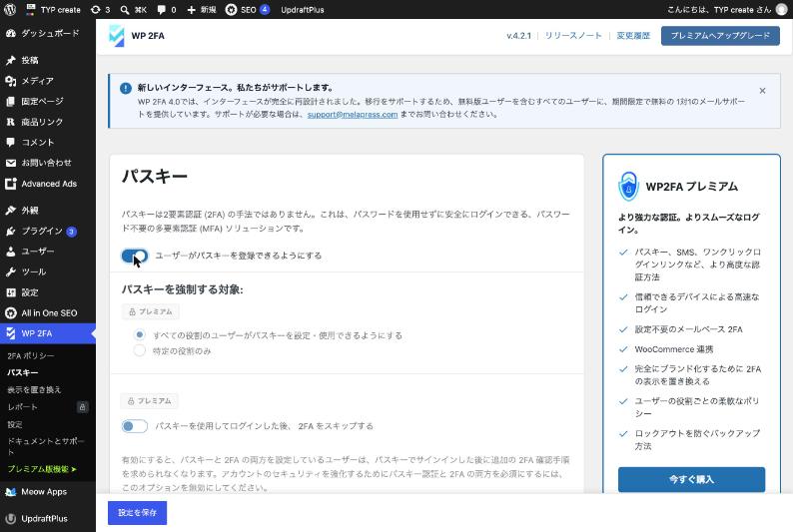Click the 設定 sliders icon in sidebar

[x=11, y=292]
